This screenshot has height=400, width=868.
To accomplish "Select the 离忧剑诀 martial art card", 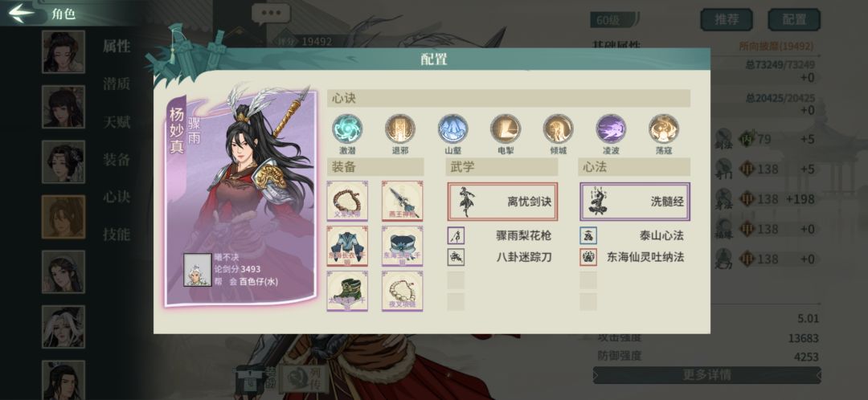I will tap(502, 202).
